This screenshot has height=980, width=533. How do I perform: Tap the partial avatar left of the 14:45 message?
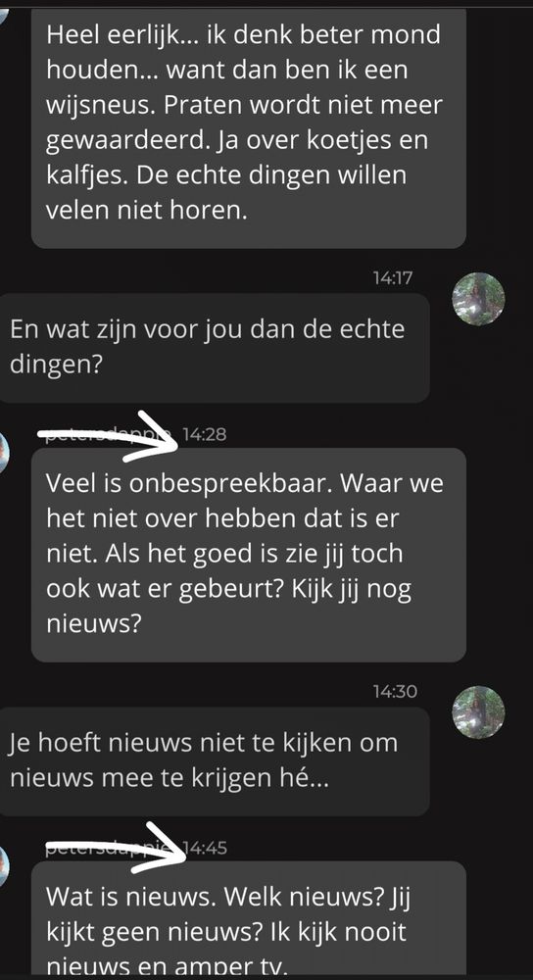click(4, 866)
